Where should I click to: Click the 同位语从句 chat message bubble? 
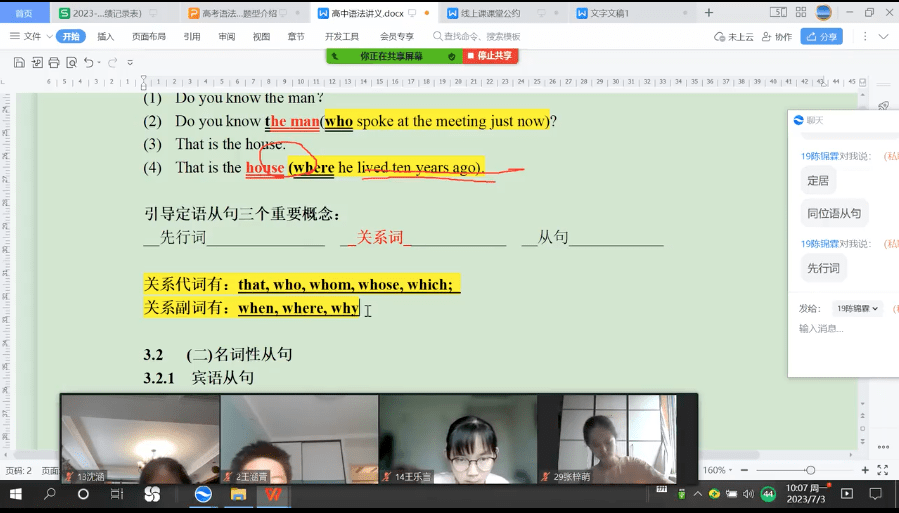click(x=834, y=213)
